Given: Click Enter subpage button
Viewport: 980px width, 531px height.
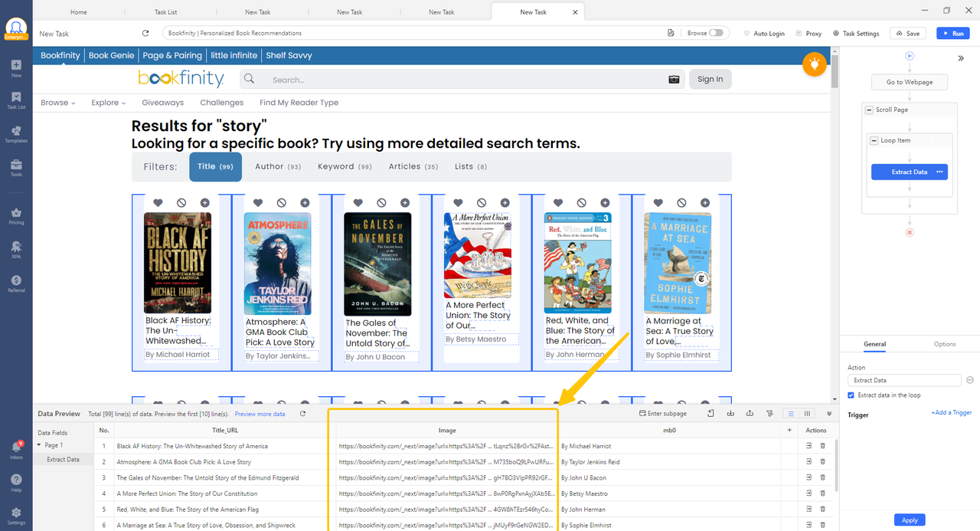Looking at the screenshot, I should (x=663, y=414).
